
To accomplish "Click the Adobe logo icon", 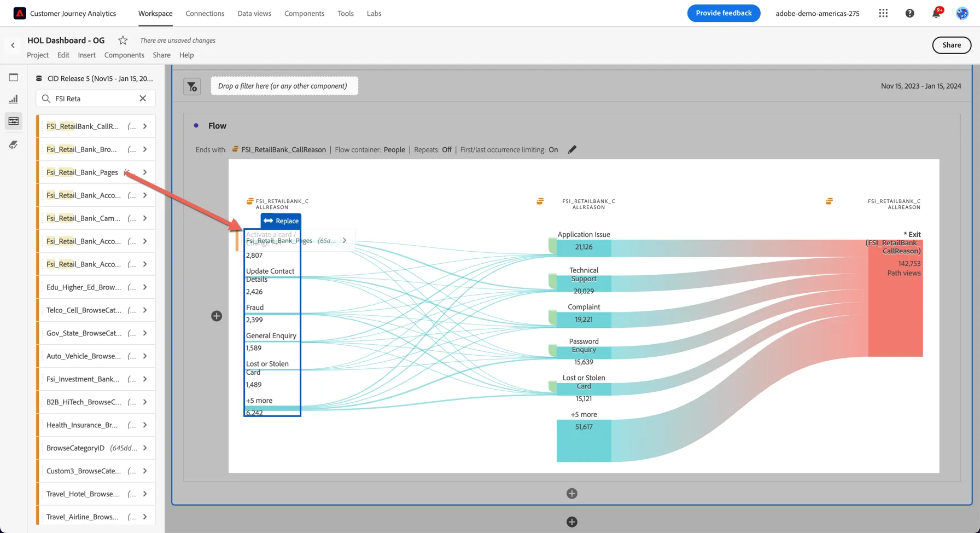I will pos(20,13).
